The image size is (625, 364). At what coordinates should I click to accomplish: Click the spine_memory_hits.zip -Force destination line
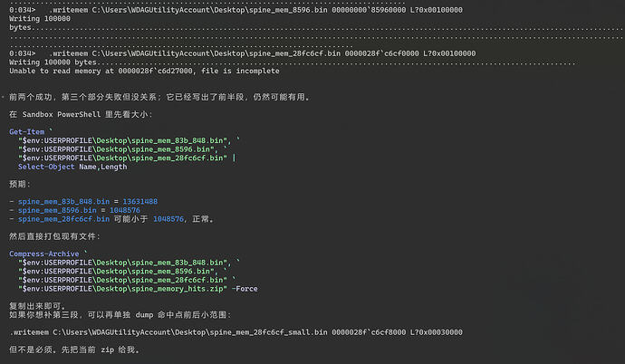coord(138,289)
